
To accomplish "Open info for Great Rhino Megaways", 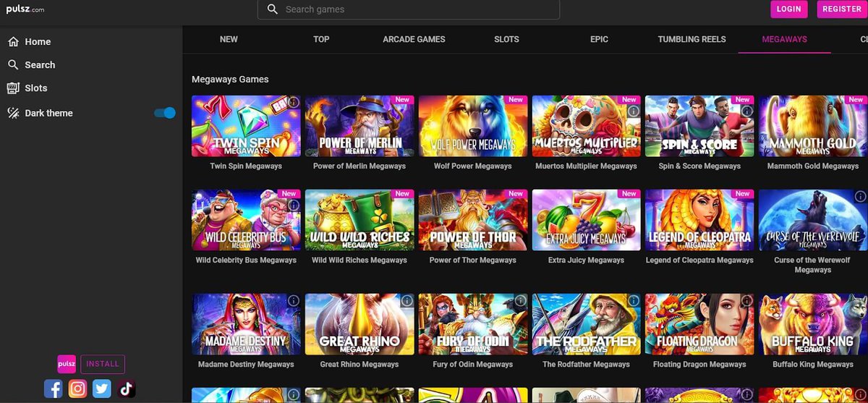I will tap(407, 300).
